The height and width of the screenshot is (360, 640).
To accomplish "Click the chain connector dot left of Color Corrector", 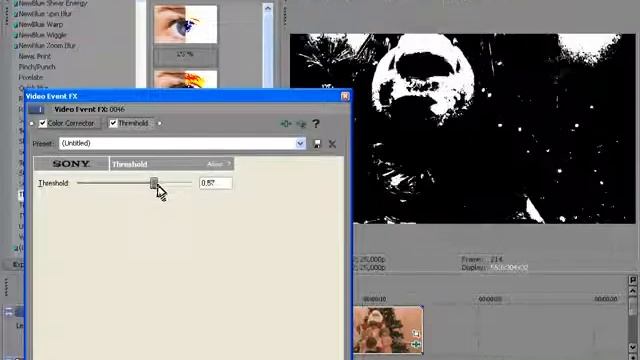I will point(32,123).
